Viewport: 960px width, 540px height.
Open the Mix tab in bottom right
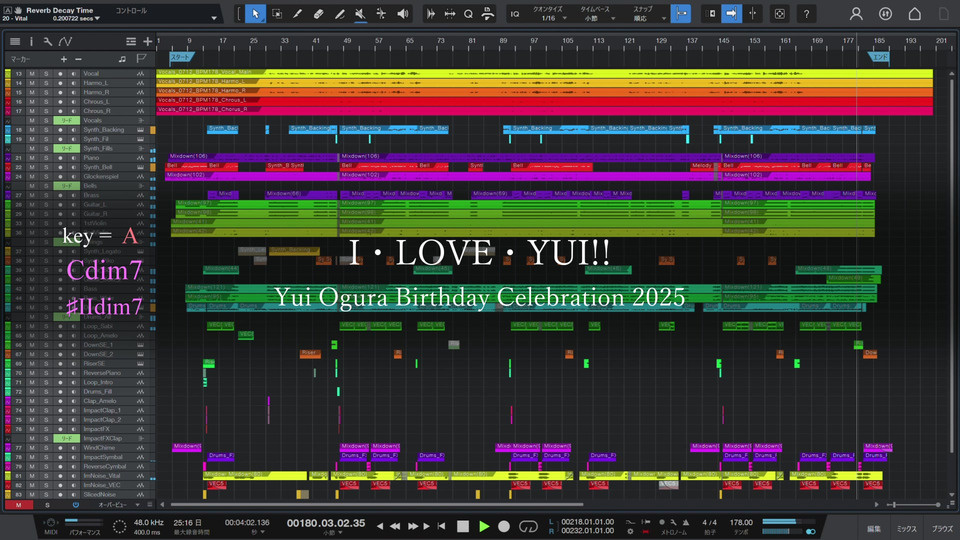pos(907,529)
